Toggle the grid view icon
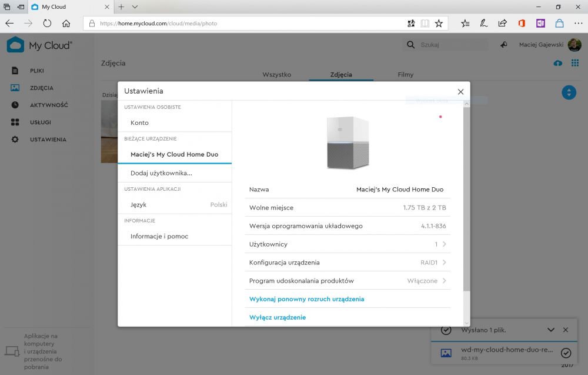The width and height of the screenshot is (588, 375). pyautogui.click(x=575, y=62)
